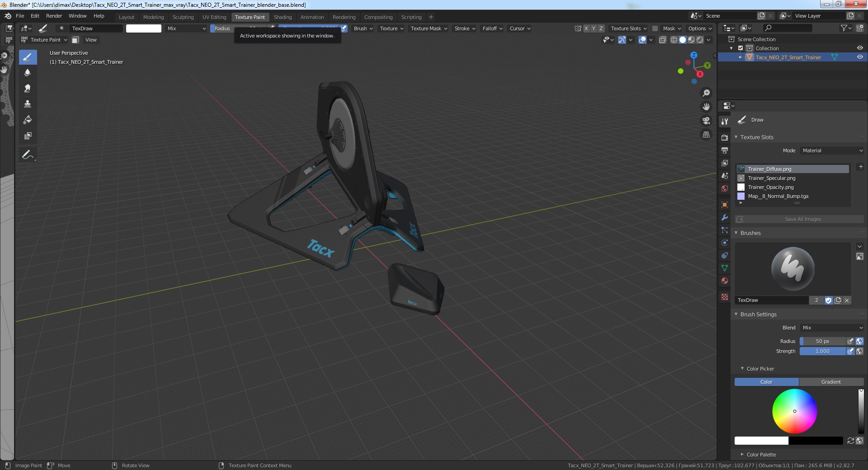Open the Texture properties checker tab
868x470 pixels.
tap(725, 297)
